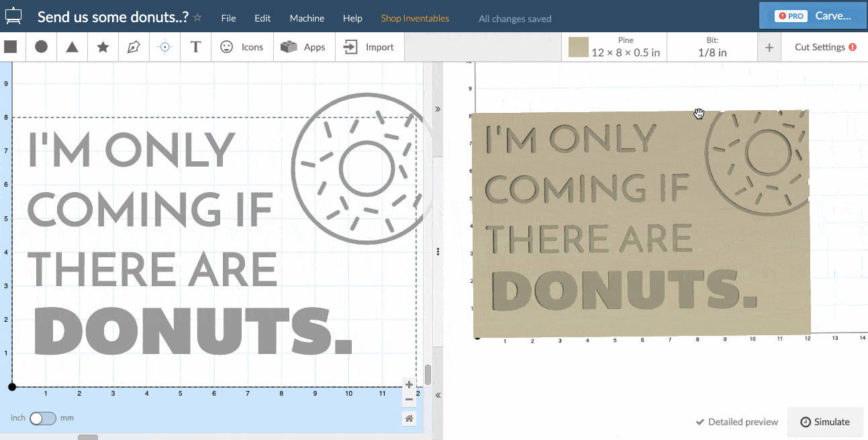Click the Import button

[x=369, y=47]
